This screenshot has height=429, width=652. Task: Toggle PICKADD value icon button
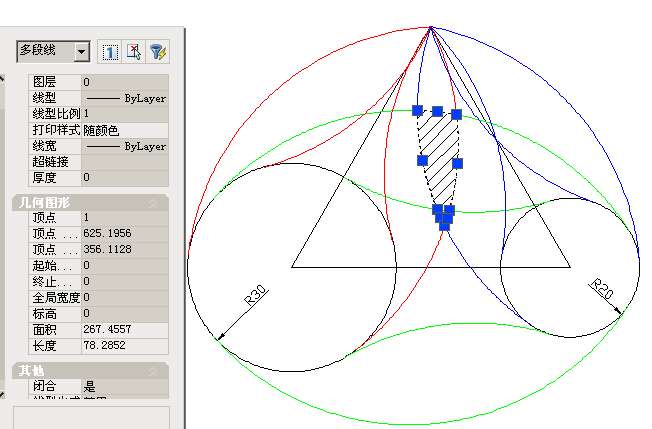(x=110, y=52)
